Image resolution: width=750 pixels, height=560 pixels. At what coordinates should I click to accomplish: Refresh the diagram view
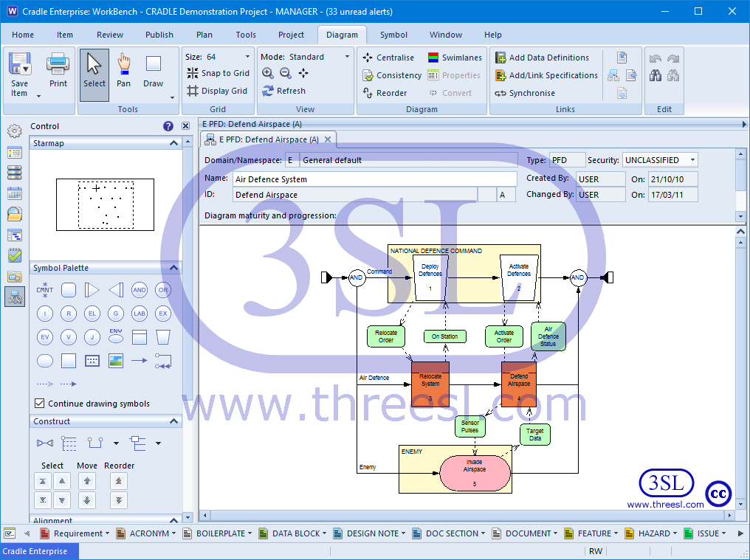coord(283,91)
